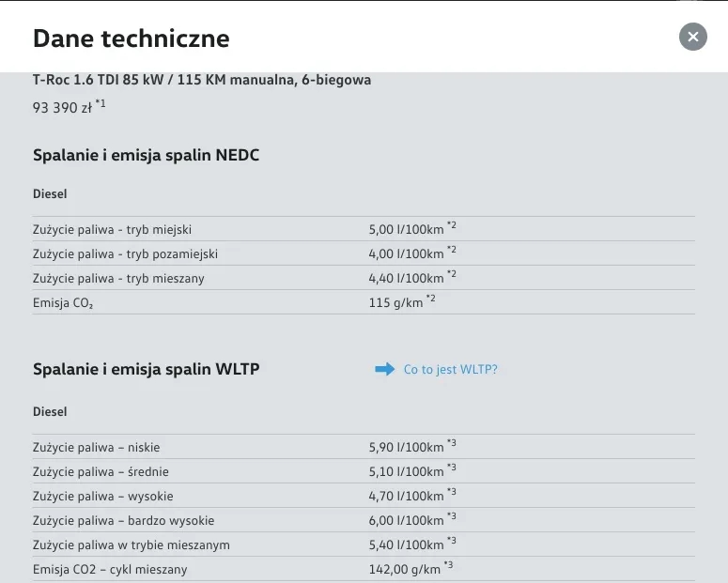Image resolution: width=728 pixels, height=583 pixels.
Task: Open the 'Co to jest WLTP?' link
Action: coord(450,370)
